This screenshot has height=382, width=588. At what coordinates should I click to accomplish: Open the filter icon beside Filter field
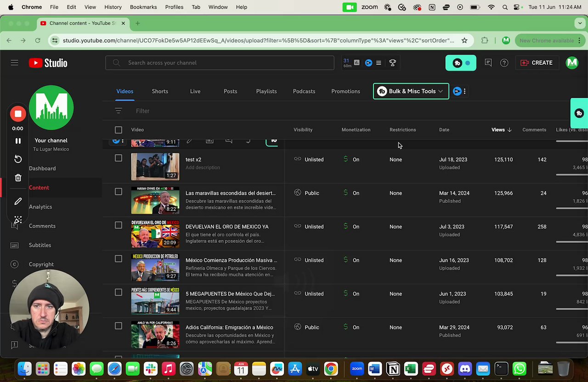click(118, 111)
